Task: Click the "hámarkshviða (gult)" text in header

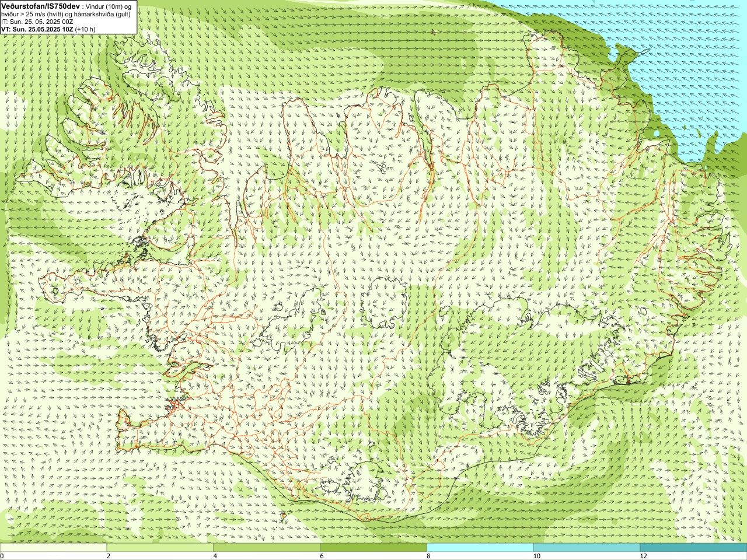Action: point(102,14)
